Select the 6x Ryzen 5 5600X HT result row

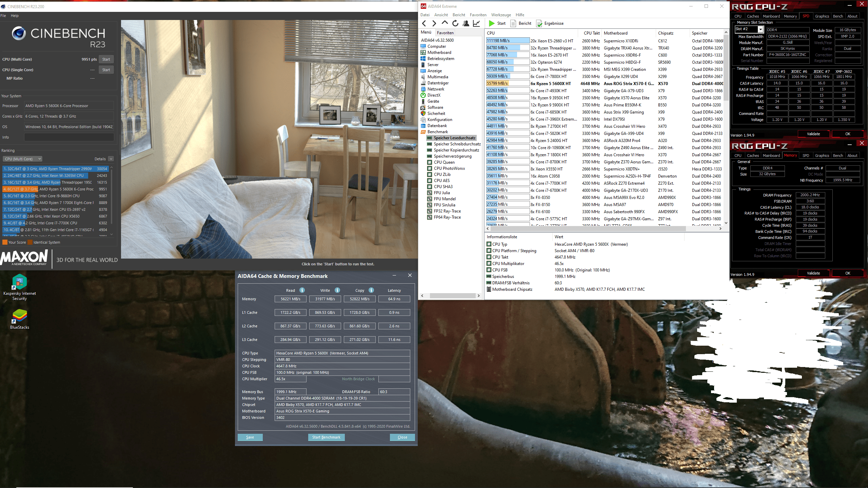tap(605, 83)
